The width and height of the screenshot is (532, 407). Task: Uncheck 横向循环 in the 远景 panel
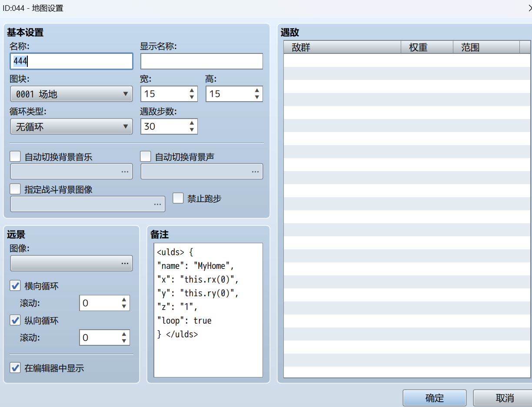tap(15, 285)
